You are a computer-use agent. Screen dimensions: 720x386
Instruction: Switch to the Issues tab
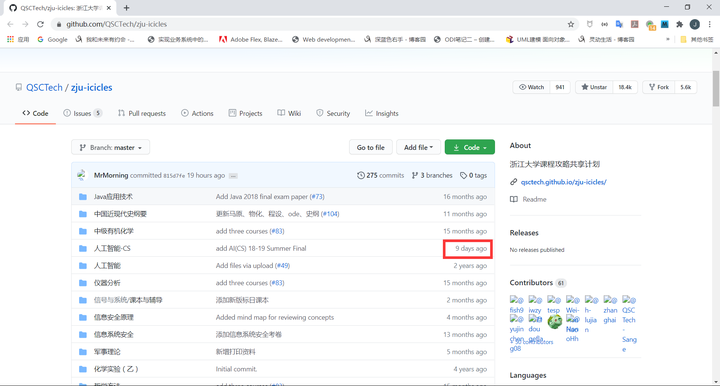83,113
